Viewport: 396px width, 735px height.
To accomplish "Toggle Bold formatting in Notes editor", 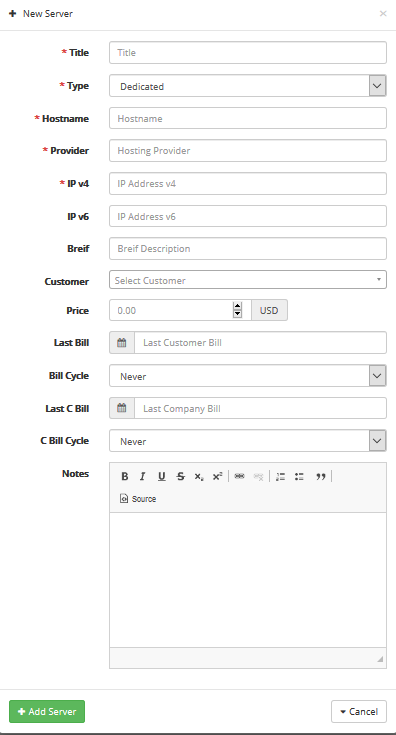I will pos(125,476).
